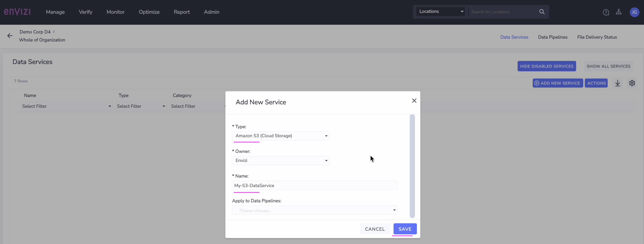This screenshot has width=644, height=244.
Task: Click the JG user avatar
Action: (x=634, y=12)
